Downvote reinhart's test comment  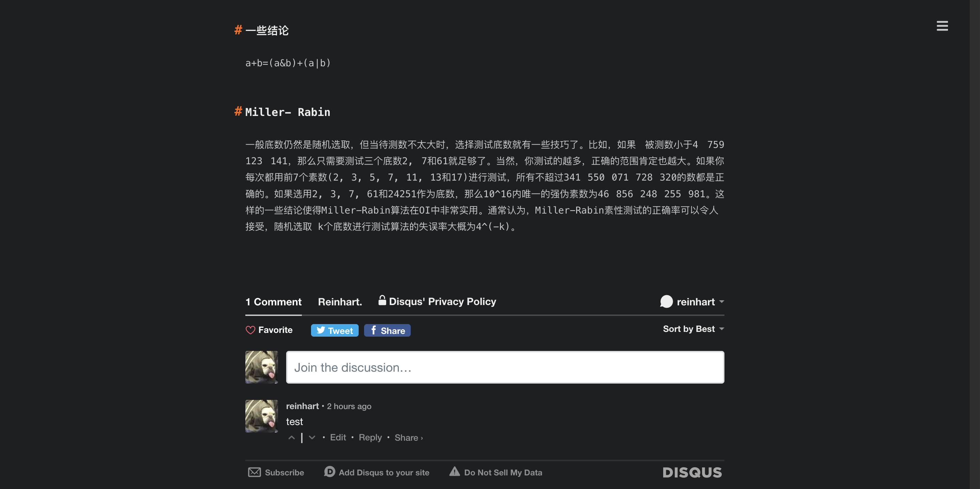coord(312,438)
